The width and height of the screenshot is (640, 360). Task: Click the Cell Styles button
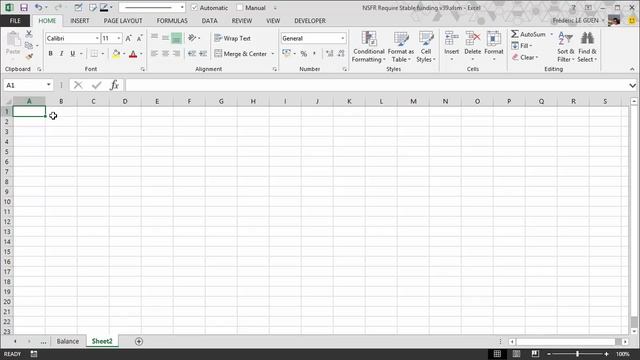426,47
